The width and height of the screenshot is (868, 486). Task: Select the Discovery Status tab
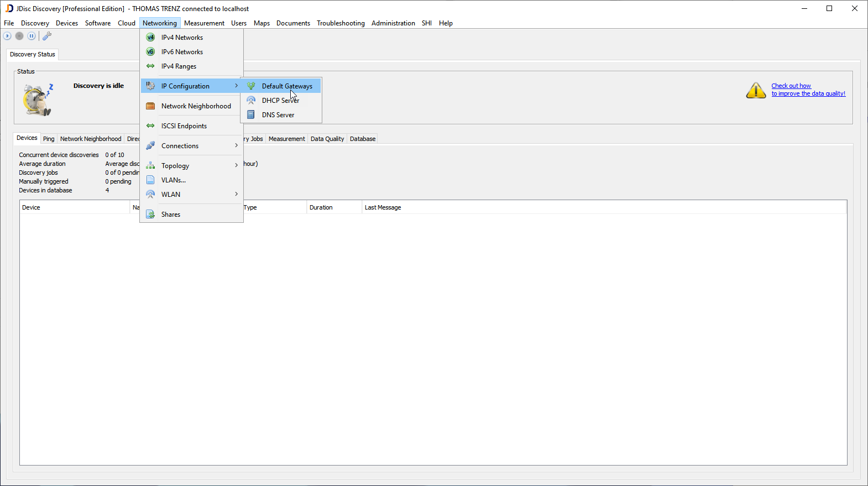(33, 54)
